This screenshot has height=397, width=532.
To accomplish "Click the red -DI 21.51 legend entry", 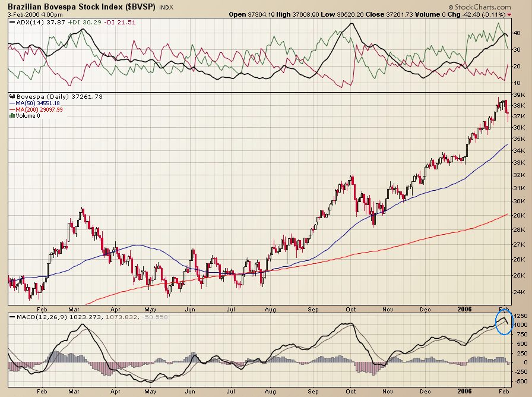I will [x=119, y=23].
